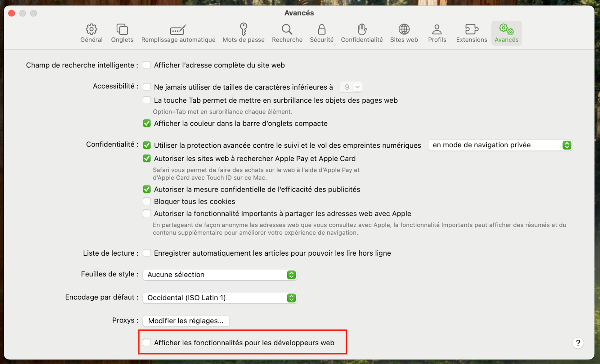Change the Encodage par défaut selection
The width and height of the screenshot is (600, 364).
coord(219,298)
